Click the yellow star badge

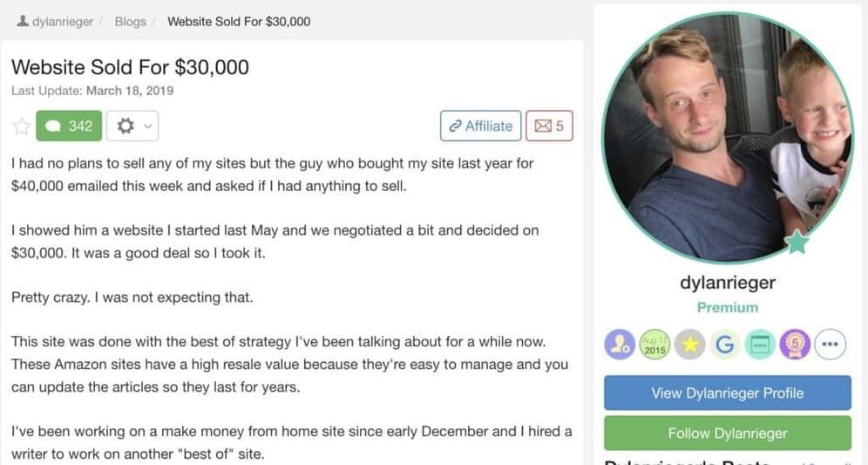point(689,345)
